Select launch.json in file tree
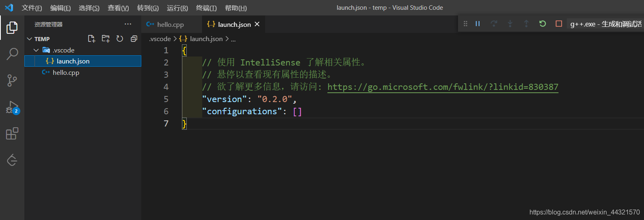The image size is (644, 220). [83, 61]
